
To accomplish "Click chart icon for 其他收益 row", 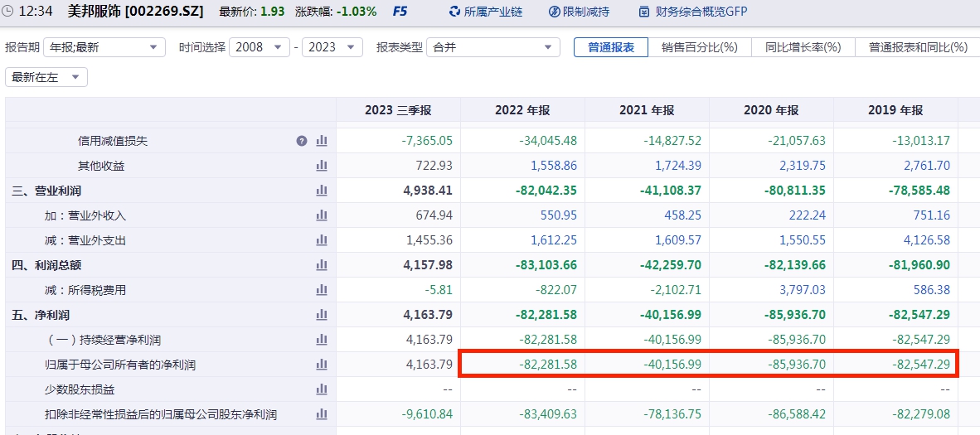I will click(x=322, y=166).
